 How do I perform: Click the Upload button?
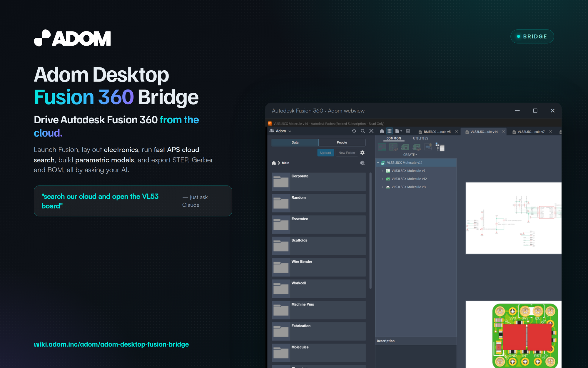click(325, 153)
